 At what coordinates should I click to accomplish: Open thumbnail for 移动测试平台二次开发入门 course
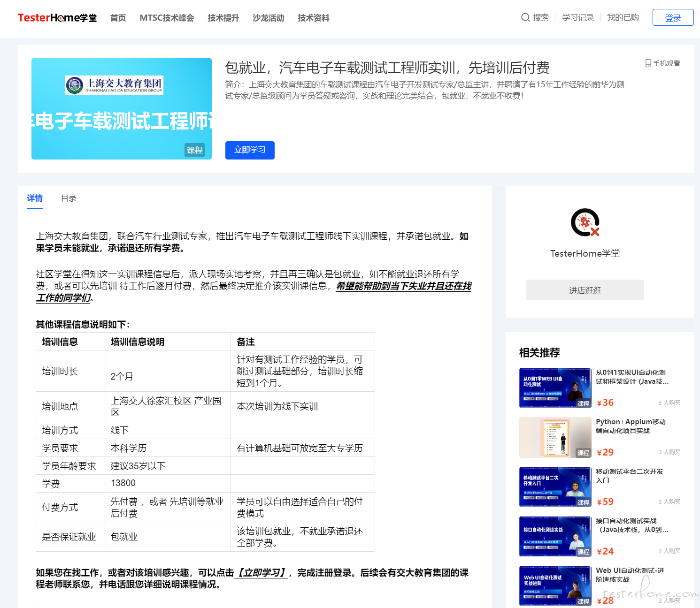coord(555,487)
